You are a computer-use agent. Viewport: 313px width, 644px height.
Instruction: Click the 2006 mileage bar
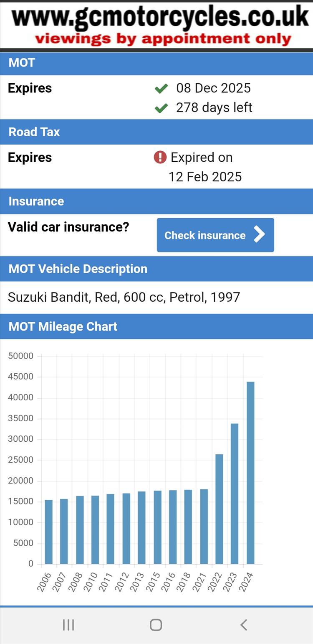[48, 532]
